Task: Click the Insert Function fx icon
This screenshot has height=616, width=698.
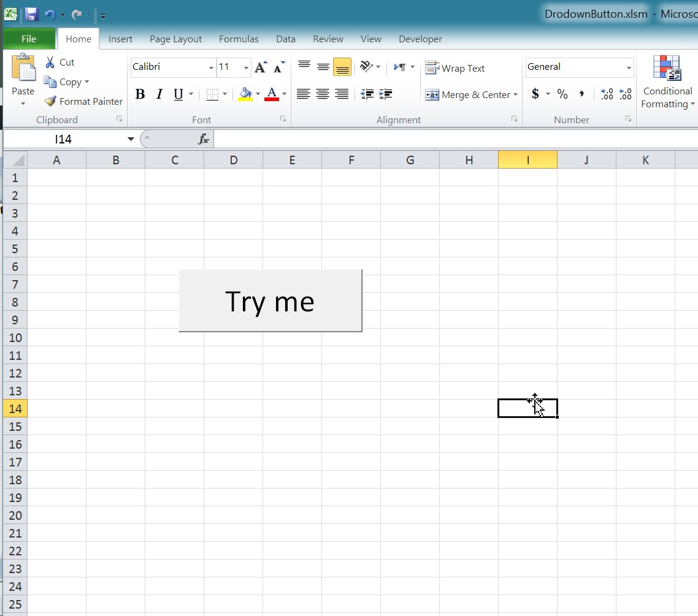Action: [204, 140]
